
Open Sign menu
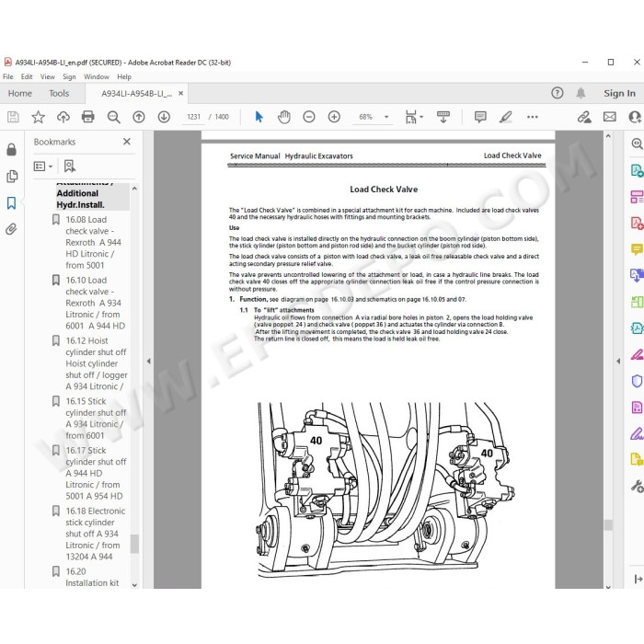pos(69,76)
